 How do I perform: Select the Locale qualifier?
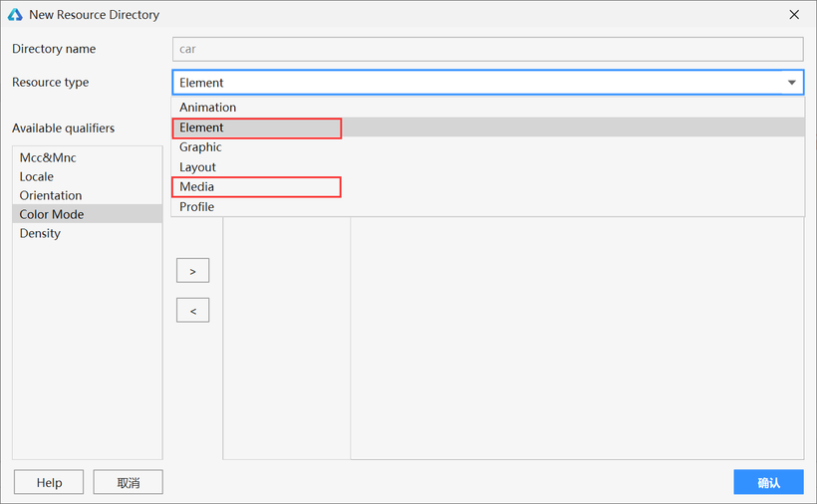point(88,176)
